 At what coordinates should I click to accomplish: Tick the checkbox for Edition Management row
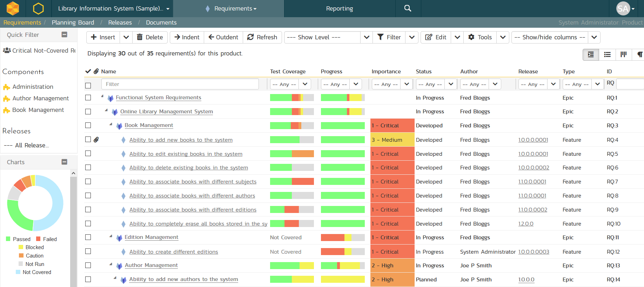88,237
